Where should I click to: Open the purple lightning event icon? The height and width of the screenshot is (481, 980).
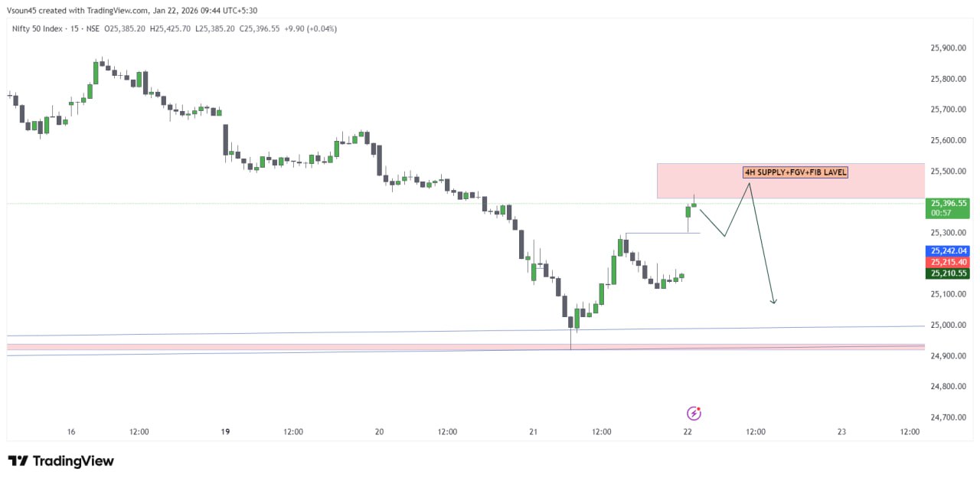point(694,414)
